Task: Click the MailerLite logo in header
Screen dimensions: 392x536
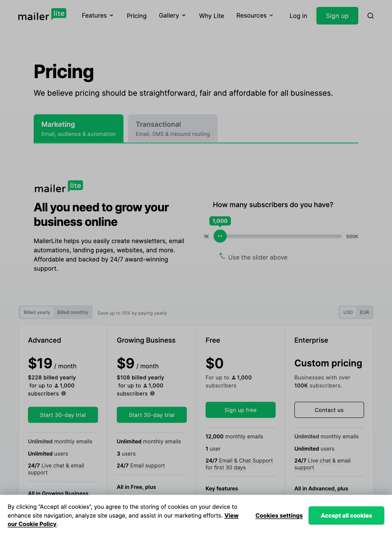Action: coord(42,15)
